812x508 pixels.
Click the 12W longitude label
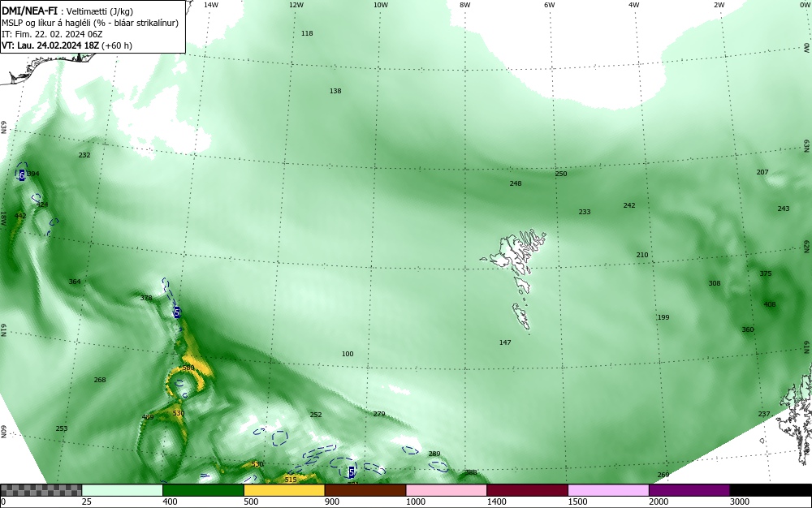coord(296,5)
